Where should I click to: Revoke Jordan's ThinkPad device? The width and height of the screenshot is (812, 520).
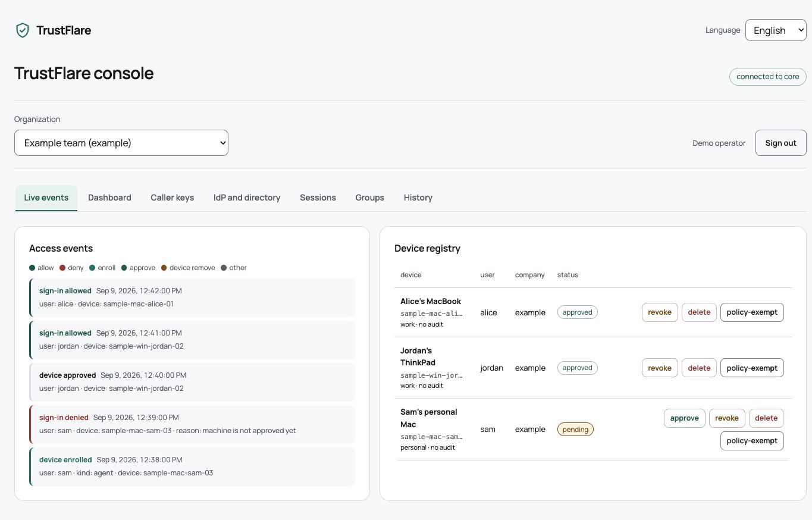(660, 368)
